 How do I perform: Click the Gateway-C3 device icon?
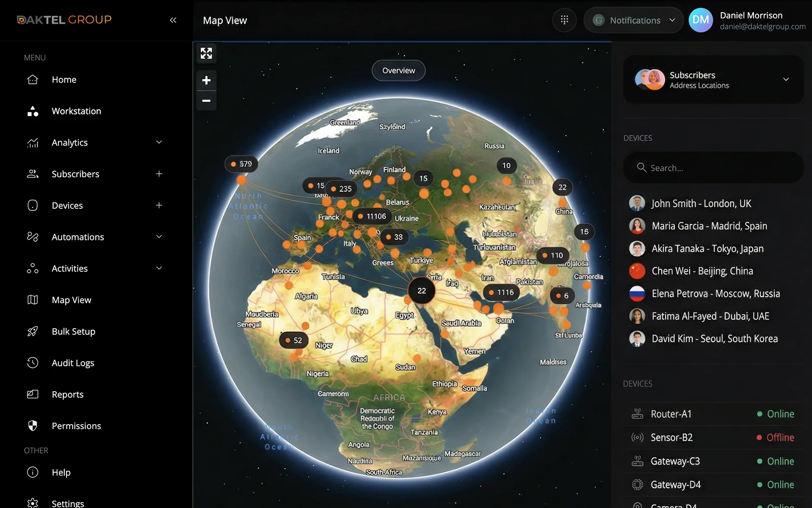tap(637, 461)
